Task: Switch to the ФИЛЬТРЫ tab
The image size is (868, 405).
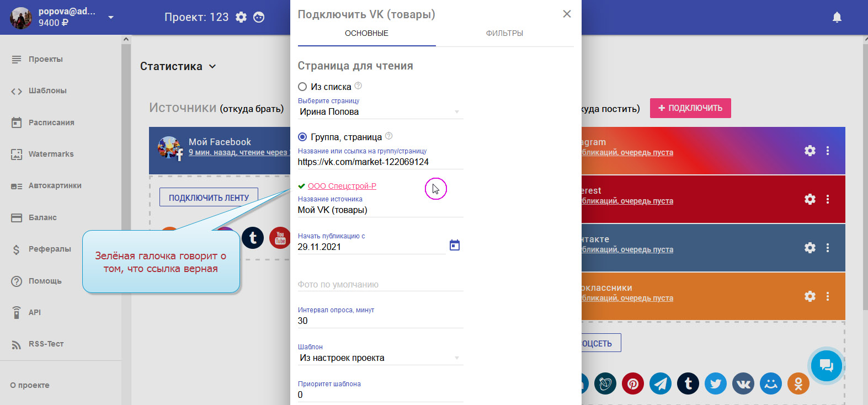Action: click(x=504, y=33)
